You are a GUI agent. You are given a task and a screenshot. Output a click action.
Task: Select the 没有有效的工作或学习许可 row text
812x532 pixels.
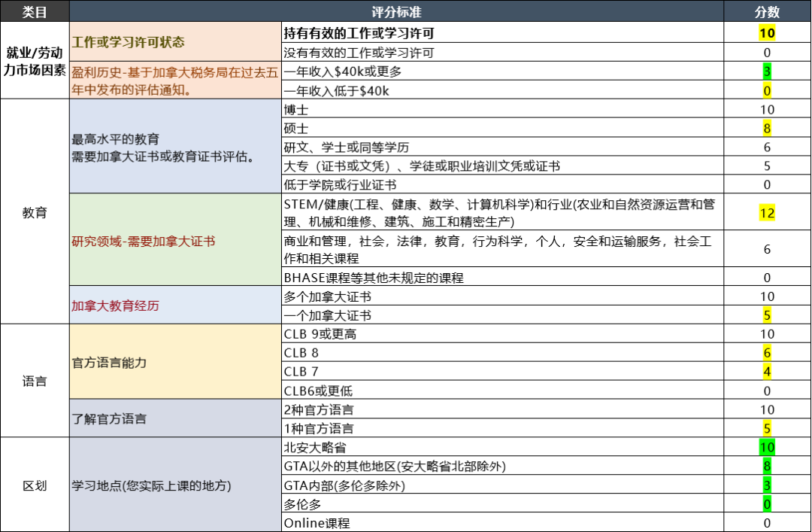pos(359,53)
